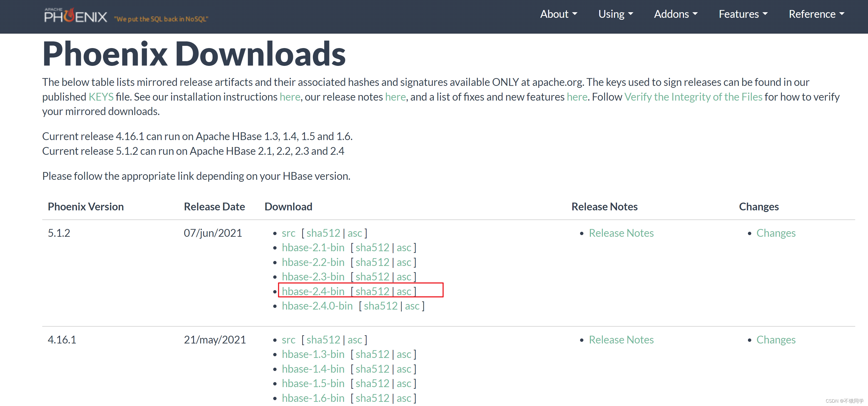Open sha512 for hbase-1.3-bin
The height and width of the screenshot is (406, 868).
tap(372, 354)
